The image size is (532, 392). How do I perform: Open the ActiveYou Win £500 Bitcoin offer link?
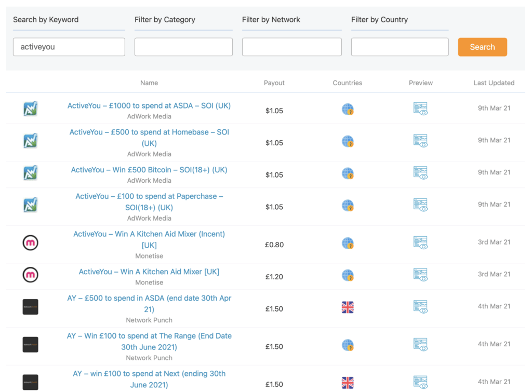[149, 170]
